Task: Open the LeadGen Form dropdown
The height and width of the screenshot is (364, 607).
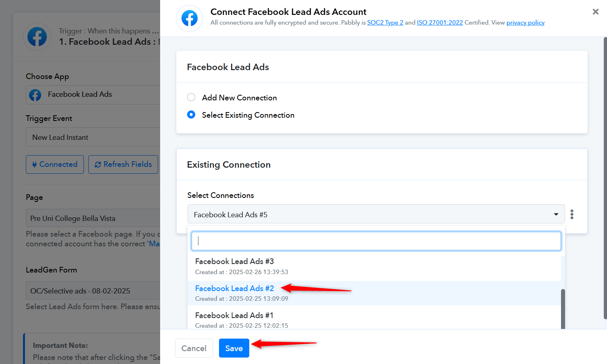Action: coord(93,291)
